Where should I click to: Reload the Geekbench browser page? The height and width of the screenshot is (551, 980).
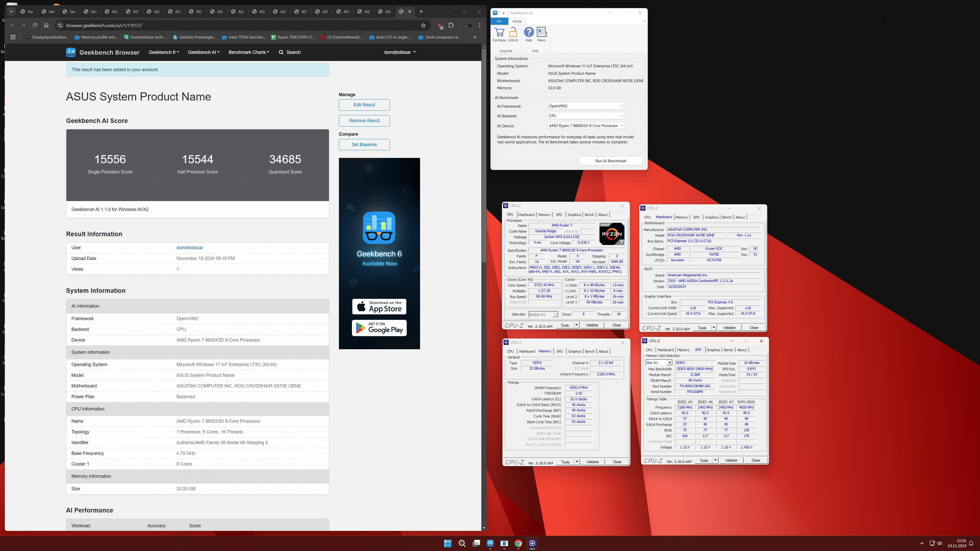click(35, 26)
